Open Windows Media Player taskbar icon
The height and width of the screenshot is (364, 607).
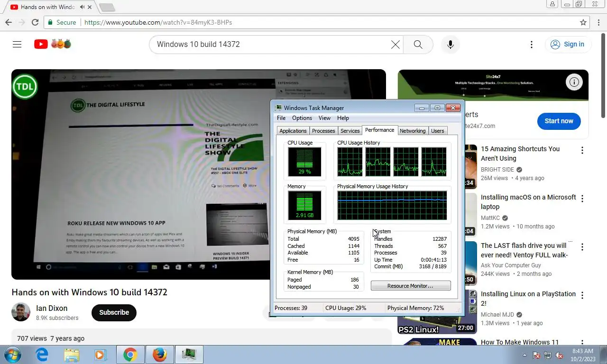pos(100,355)
